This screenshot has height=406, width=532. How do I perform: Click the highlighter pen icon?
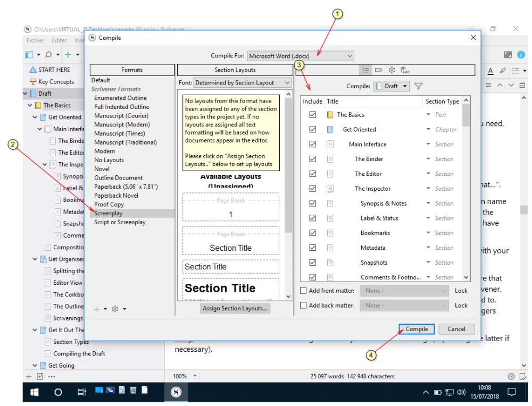click(503, 71)
